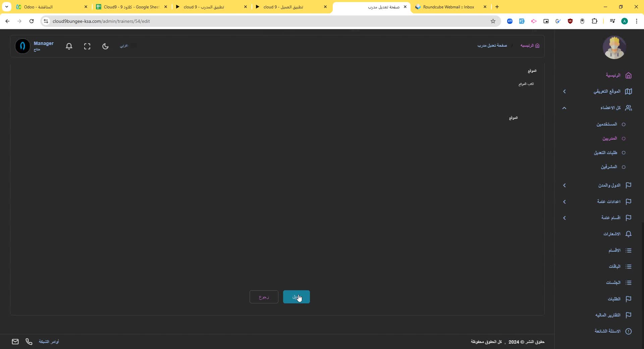Open the email envelope icon in footer
The width and height of the screenshot is (644, 349).
[15, 342]
